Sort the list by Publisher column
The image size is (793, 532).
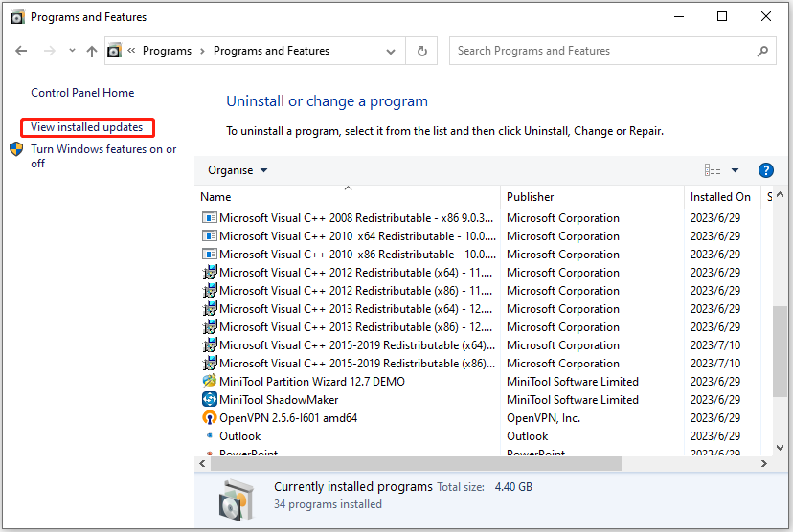pyautogui.click(x=531, y=197)
